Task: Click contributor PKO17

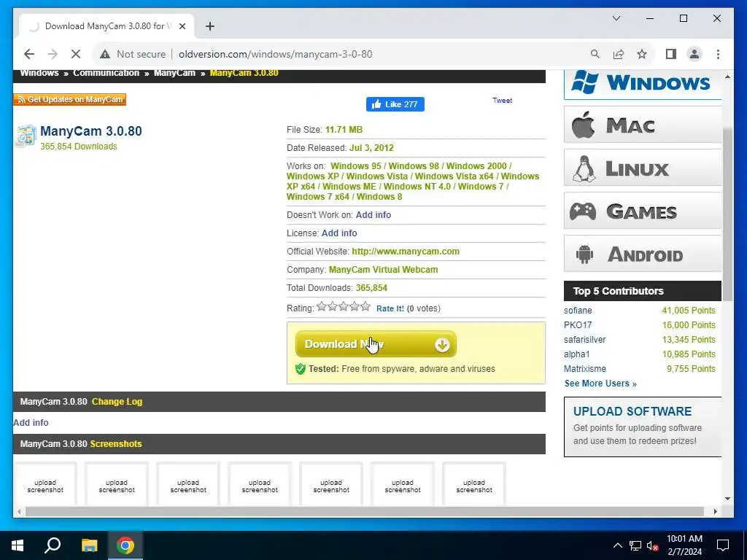Action: 578,325
